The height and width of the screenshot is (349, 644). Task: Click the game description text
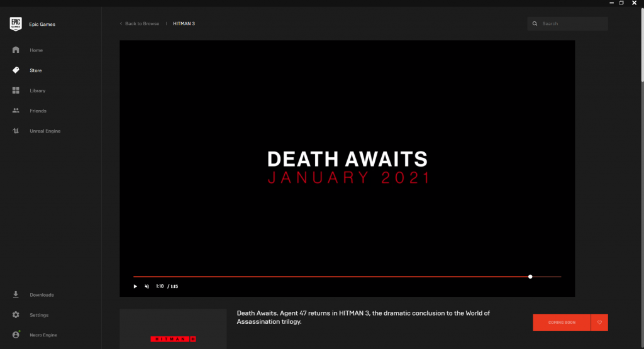[x=363, y=318]
